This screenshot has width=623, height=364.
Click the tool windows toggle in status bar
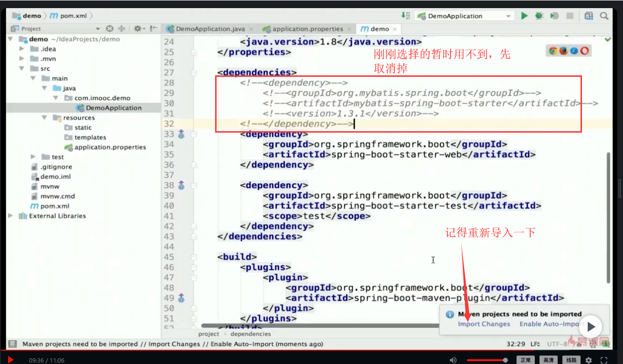13,344
